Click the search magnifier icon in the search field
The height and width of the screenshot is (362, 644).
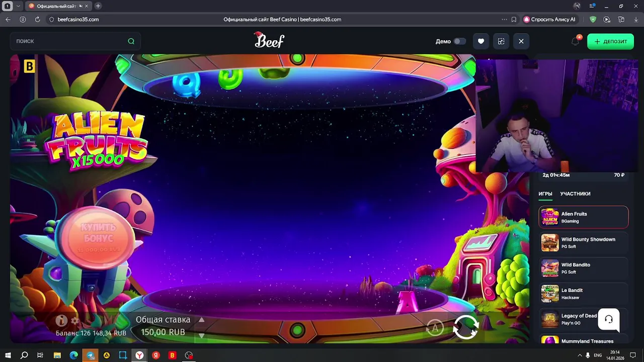tap(131, 41)
